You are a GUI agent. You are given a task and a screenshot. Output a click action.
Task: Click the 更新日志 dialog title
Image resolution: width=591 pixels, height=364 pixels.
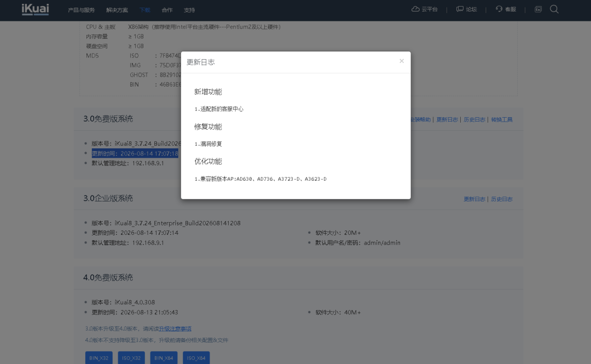click(200, 62)
